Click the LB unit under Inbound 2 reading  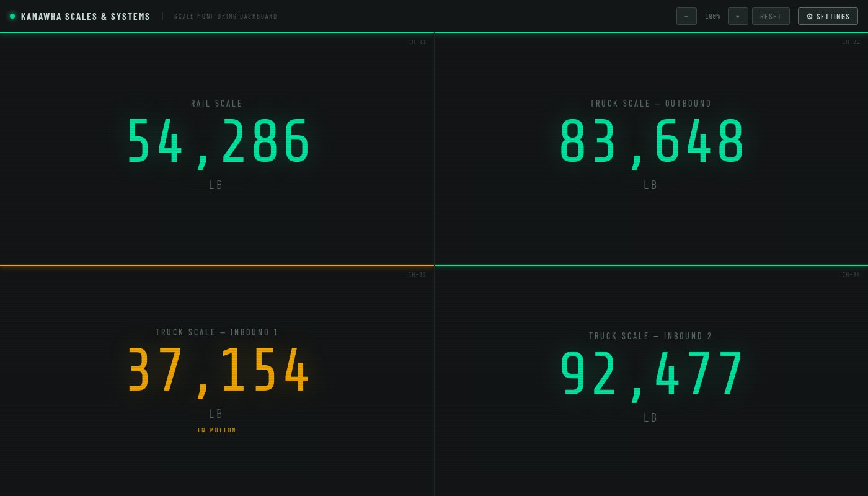coord(650,417)
